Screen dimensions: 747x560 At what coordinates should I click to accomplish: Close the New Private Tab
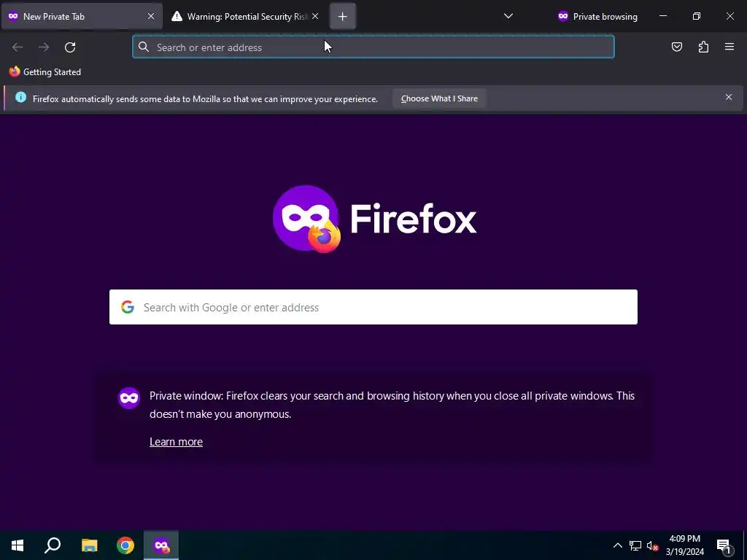click(x=151, y=16)
